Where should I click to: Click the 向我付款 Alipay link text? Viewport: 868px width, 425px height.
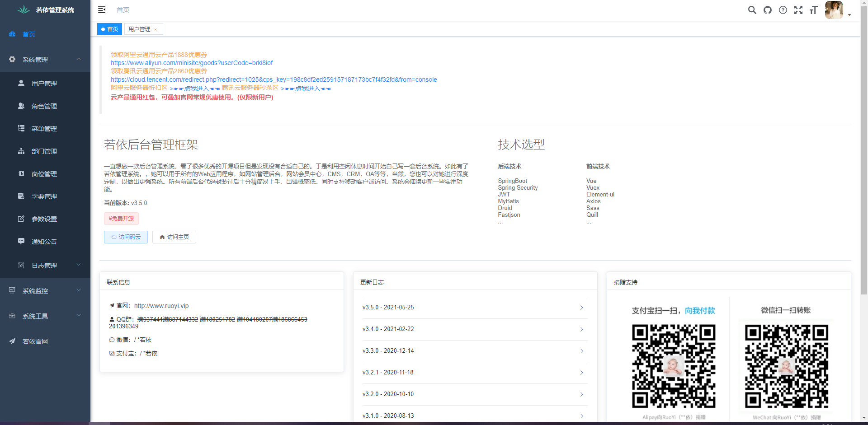pos(700,311)
